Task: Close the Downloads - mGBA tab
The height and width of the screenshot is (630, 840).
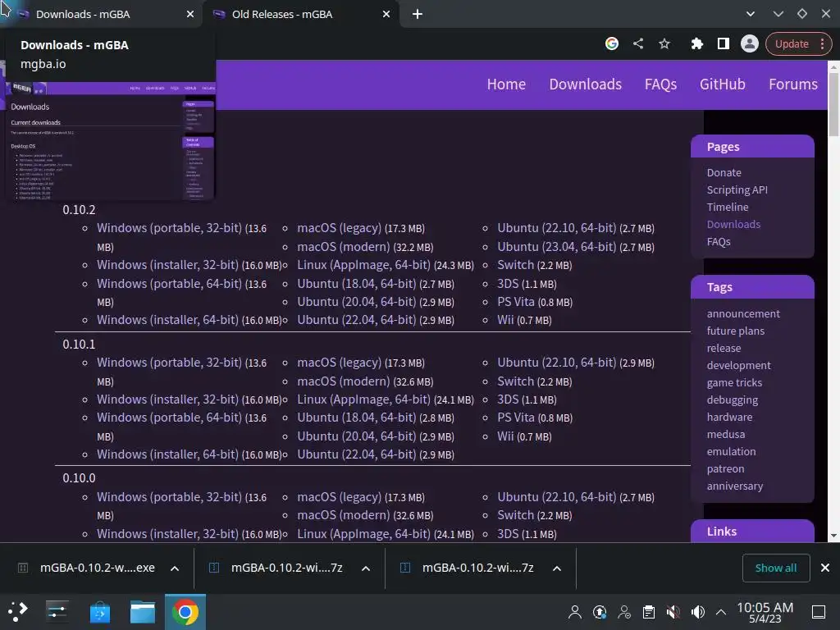Action: coord(190,15)
